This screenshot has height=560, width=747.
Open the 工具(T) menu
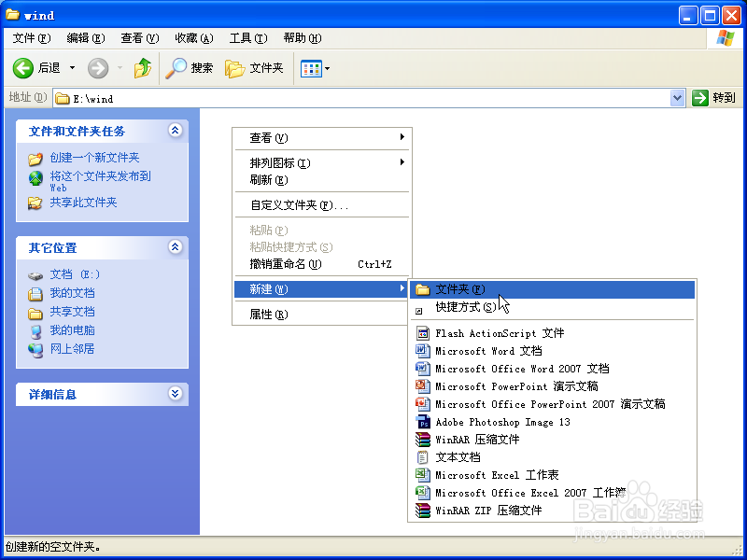click(248, 38)
